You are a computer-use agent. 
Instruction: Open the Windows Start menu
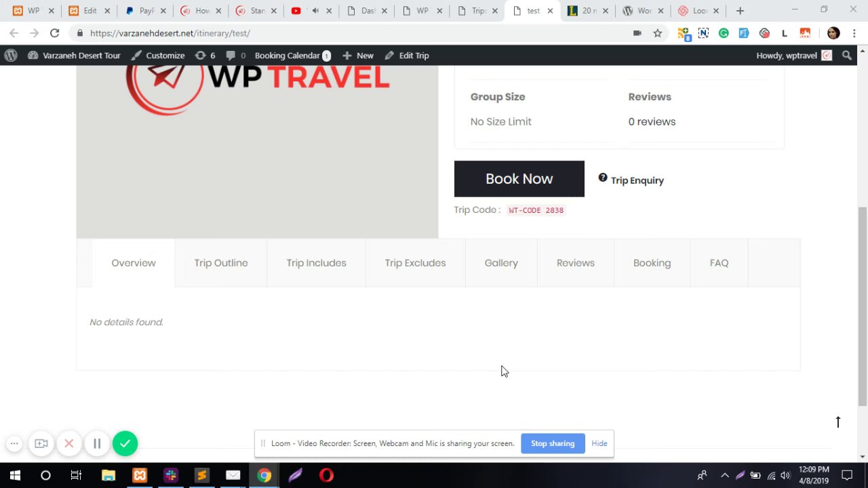pos(15,475)
